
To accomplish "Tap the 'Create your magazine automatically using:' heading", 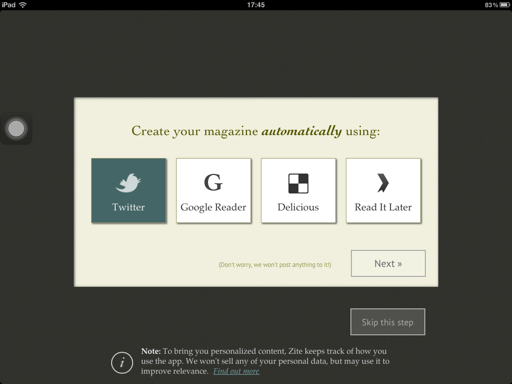I will click(x=256, y=131).
